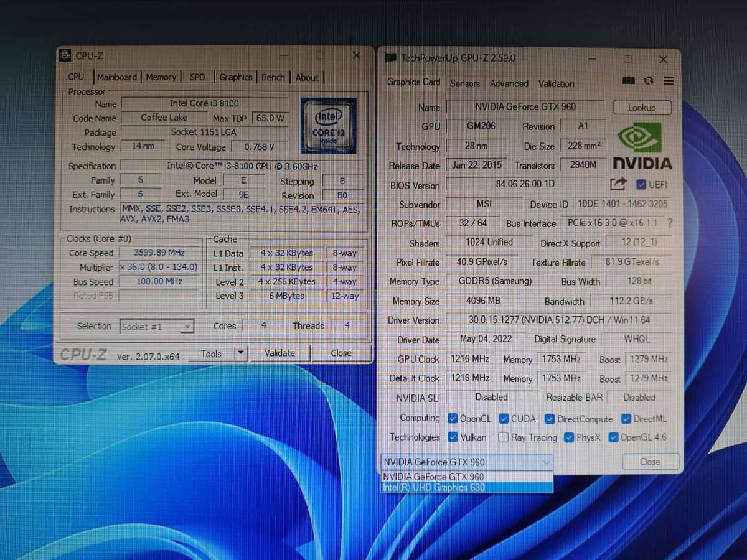747x560 pixels.
Task: Toggle the PhysX checkbox
Action: [x=569, y=437]
